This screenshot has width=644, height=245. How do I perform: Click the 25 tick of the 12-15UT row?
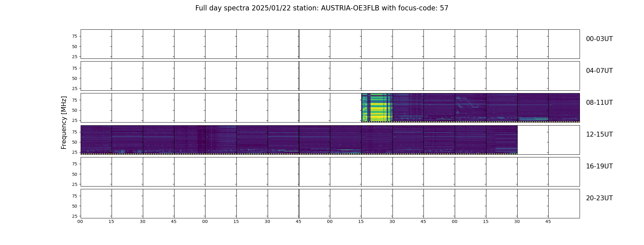75,152
